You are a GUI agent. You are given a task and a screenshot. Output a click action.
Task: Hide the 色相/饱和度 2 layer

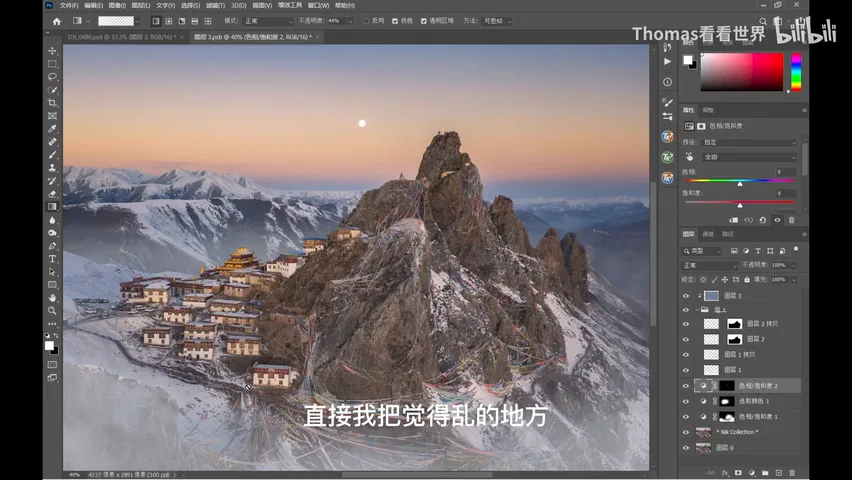click(686, 386)
